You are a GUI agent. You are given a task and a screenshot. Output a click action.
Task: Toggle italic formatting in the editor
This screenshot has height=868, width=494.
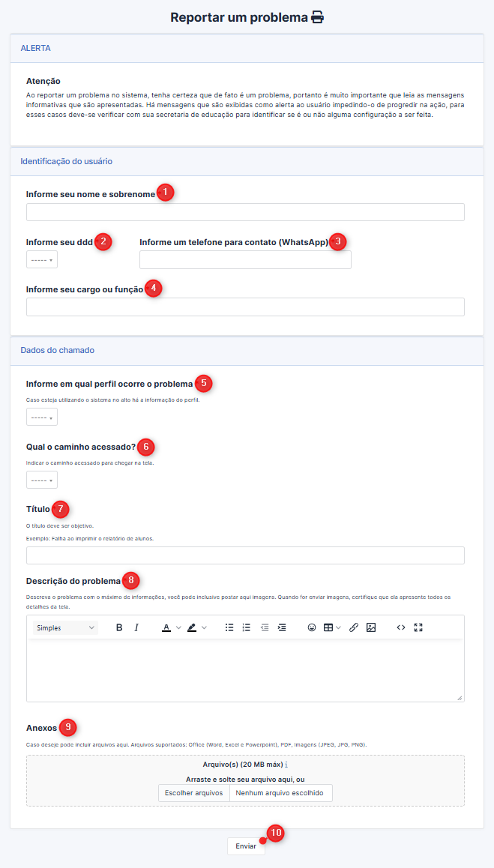tap(136, 627)
